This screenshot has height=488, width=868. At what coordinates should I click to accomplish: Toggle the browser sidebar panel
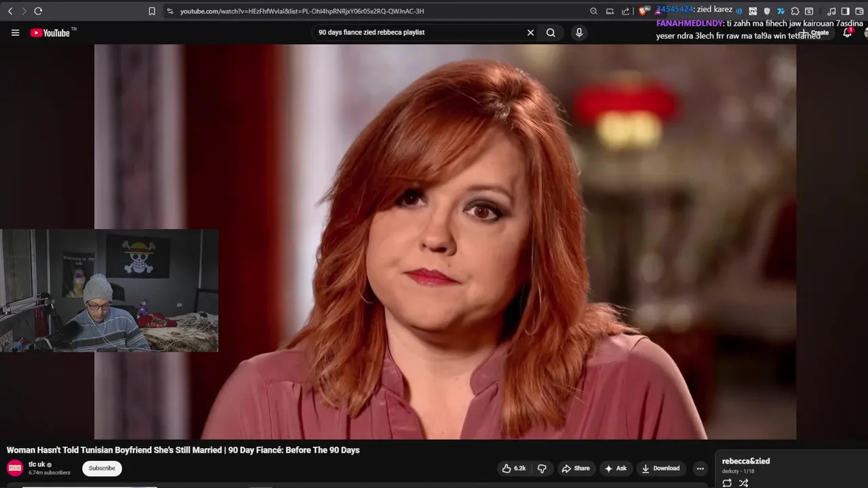click(x=846, y=12)
